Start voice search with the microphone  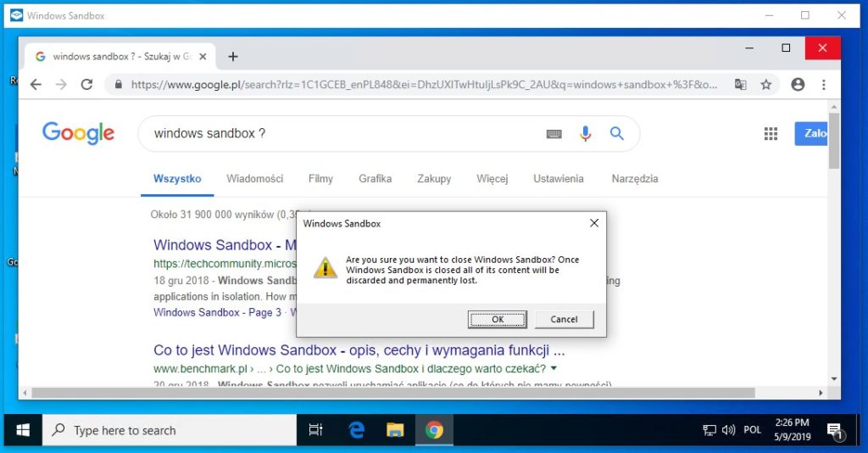585,133
